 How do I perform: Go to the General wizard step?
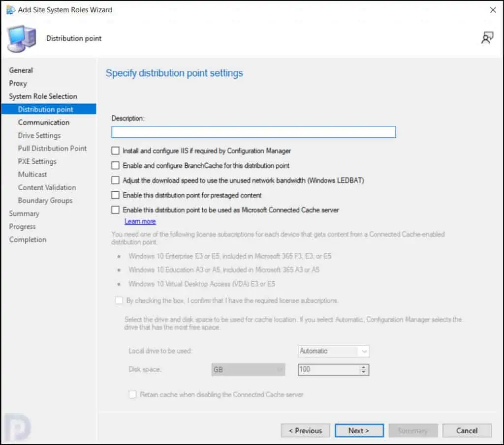coord(21,70)
